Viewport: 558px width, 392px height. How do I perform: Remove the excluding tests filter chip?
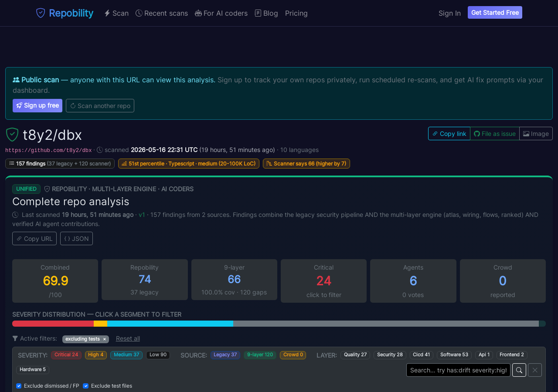pyautogui.click(x=104, y=339)
